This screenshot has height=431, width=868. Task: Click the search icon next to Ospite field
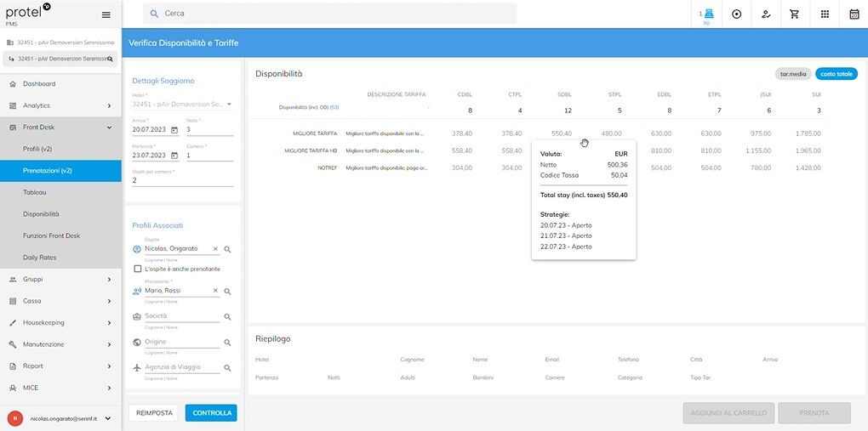[227, 250]
